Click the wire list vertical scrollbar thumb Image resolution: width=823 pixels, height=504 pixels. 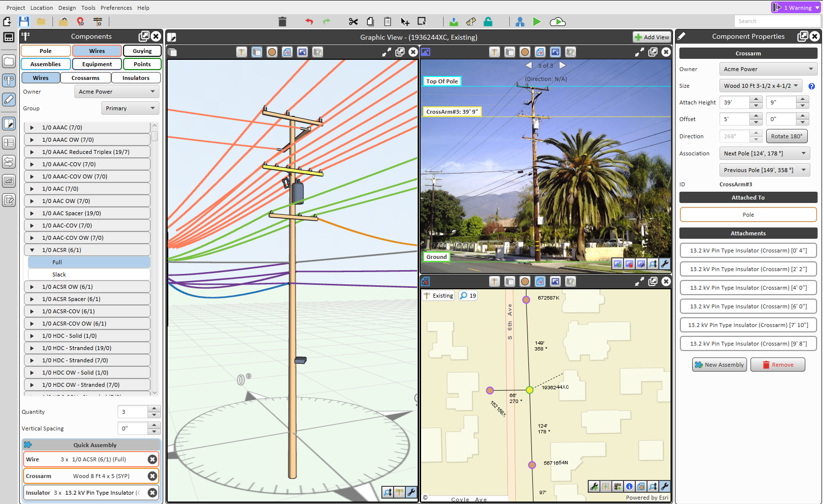(154, 136)
